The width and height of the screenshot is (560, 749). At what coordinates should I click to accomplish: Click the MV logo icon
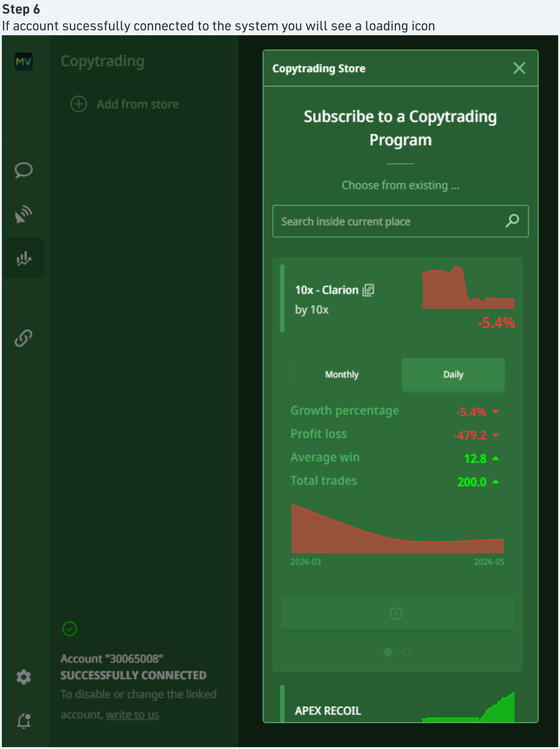24,62
